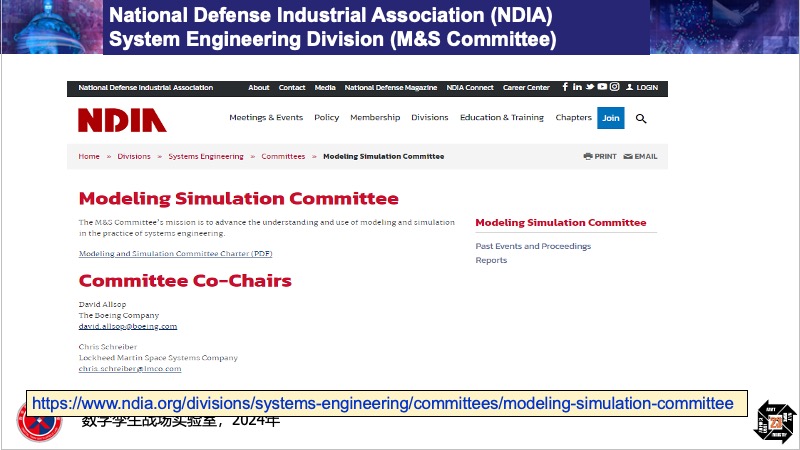The width and height of the screenshot is (800, 450).
Task: Click Lockheed Martin Space Systems Company text
Action: pos(158,358)
